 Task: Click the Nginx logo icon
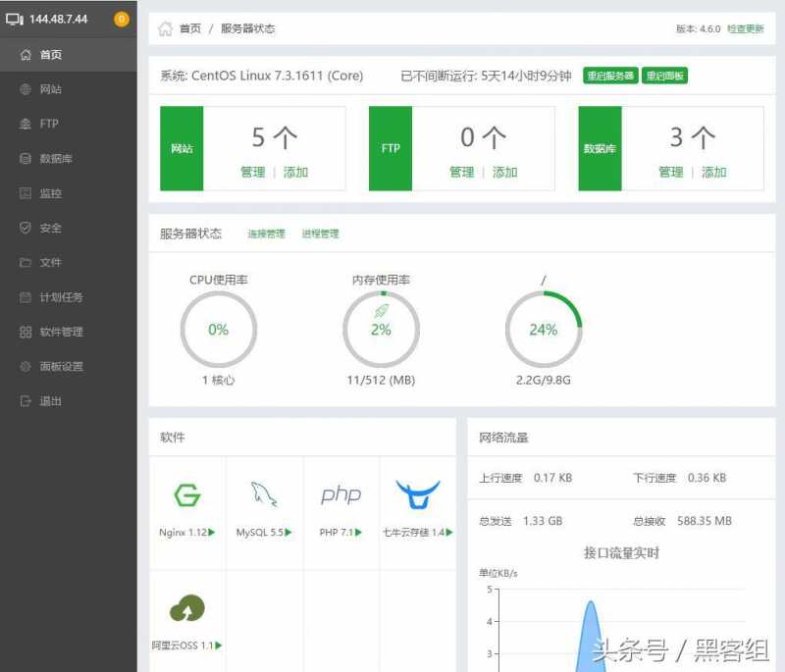187,494
